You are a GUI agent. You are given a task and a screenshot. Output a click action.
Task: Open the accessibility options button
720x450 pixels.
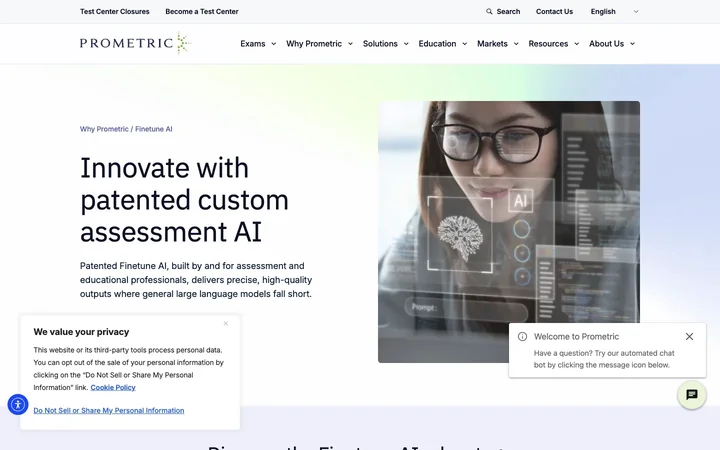pos(18,405)
